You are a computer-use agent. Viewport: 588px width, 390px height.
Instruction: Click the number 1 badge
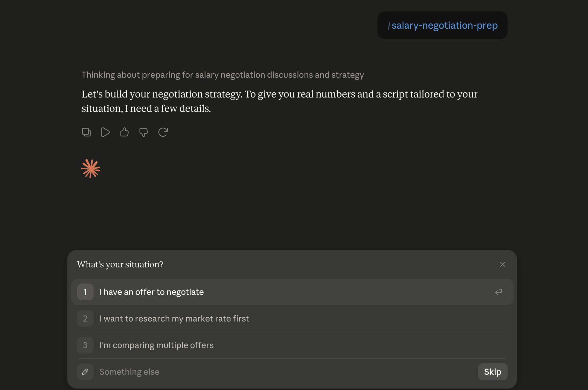[x=85, y=292]
